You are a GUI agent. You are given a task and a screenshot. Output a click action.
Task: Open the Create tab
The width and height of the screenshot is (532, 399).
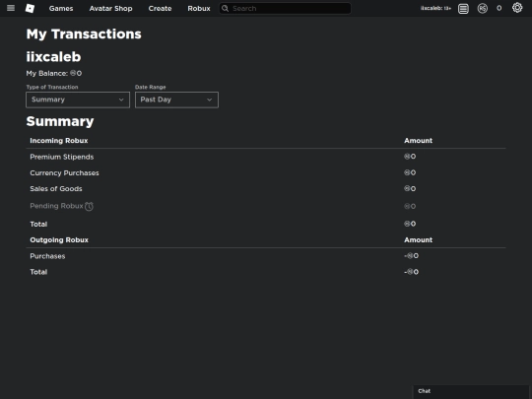[x=160, y=9]
